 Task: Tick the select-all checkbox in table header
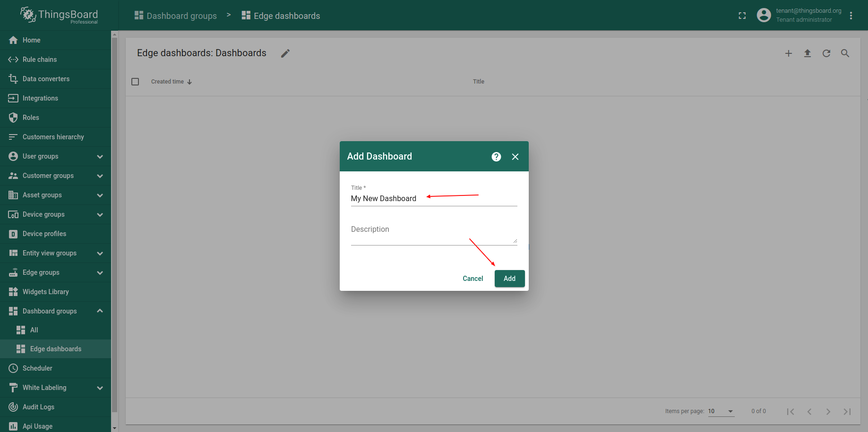[135, 82]
